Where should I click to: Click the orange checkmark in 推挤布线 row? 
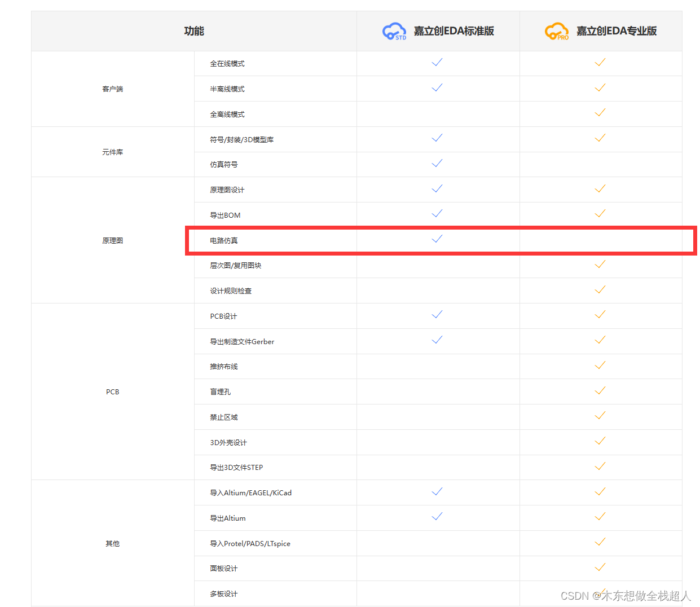pos(600,365)
